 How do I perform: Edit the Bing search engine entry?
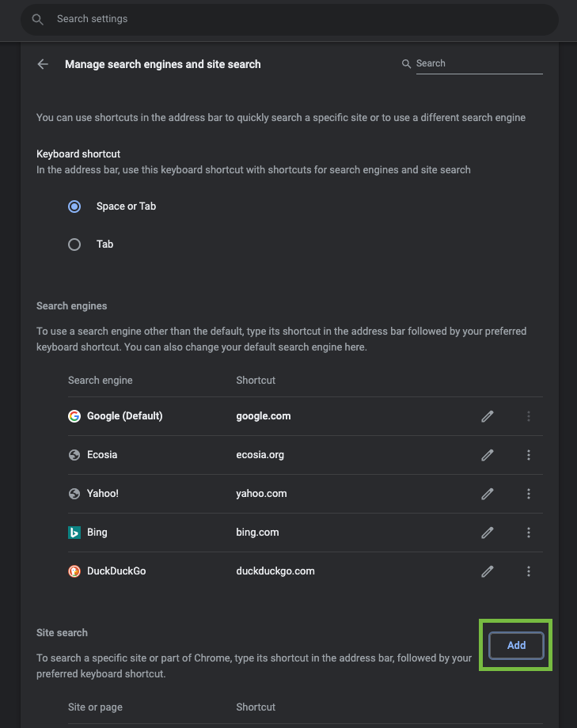(487, 532)
